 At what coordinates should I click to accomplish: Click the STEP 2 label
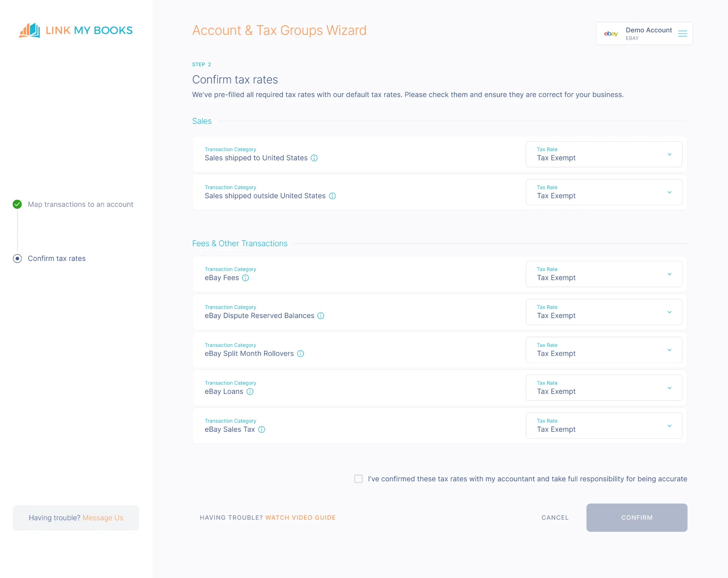(x=202, y=64)
